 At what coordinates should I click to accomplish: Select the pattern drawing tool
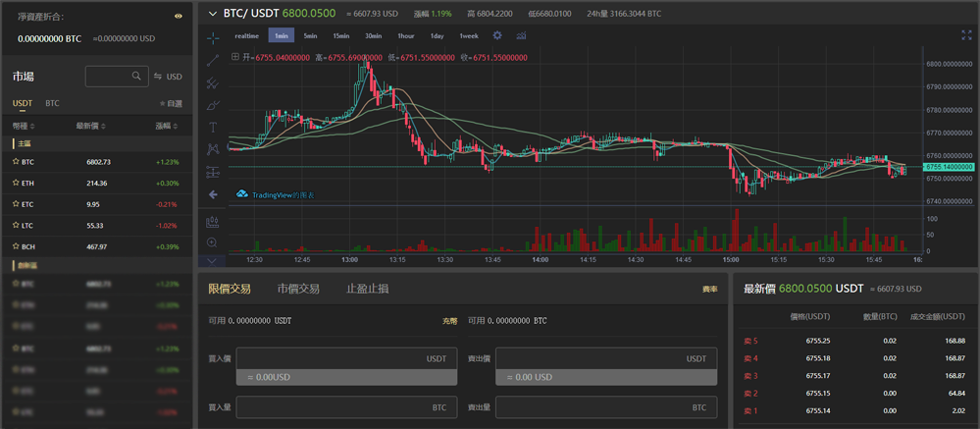coord(213,149)
